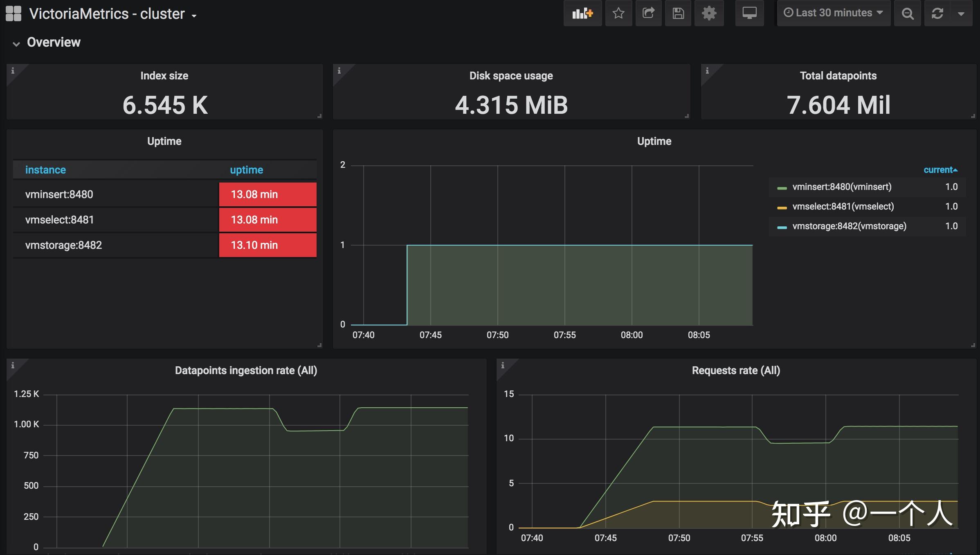The height and width of the screenshot is (555, 980).
Task: Sort legend by current column
Action: [940, 170]
